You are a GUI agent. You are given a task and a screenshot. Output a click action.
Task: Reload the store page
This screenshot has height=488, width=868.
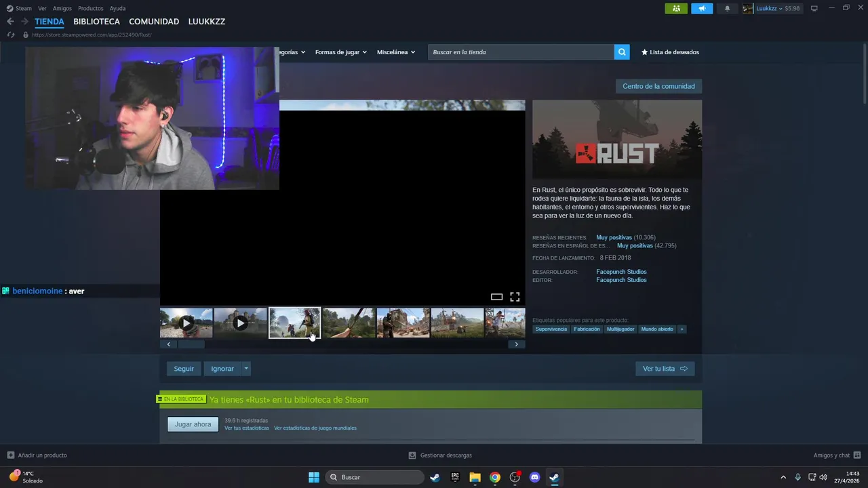coord(10,35)
